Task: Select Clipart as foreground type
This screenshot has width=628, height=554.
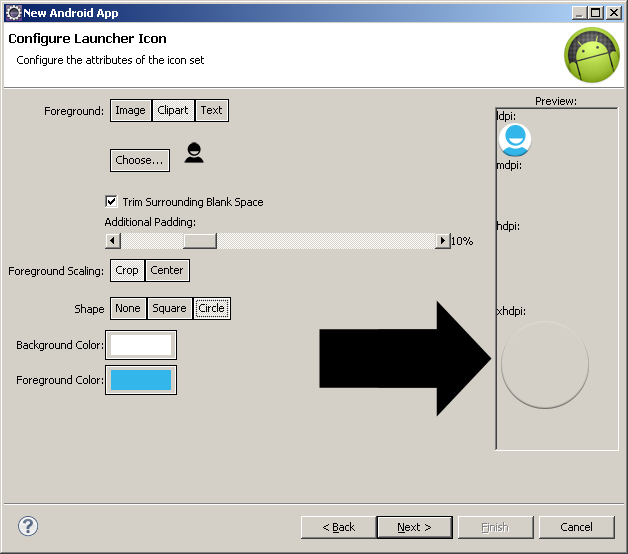Action: pyautogui.click(x=173, y=110)
